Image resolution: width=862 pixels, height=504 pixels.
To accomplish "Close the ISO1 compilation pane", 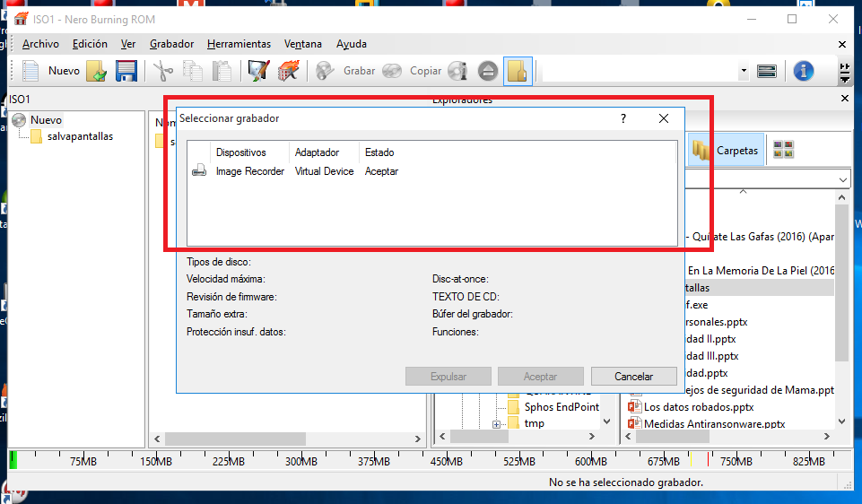I will tap(845, 99).
